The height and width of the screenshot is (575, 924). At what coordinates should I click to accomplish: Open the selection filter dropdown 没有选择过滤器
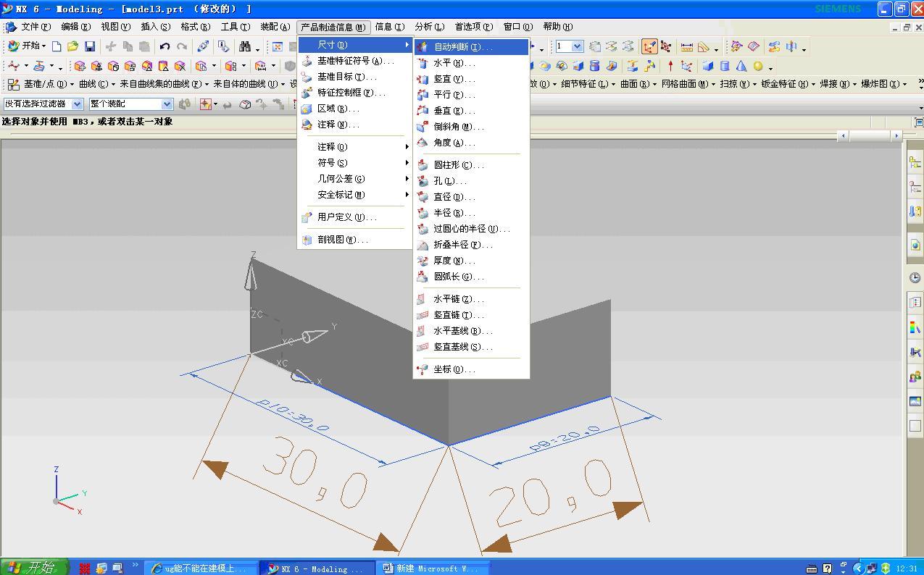(x=43, y=104)
